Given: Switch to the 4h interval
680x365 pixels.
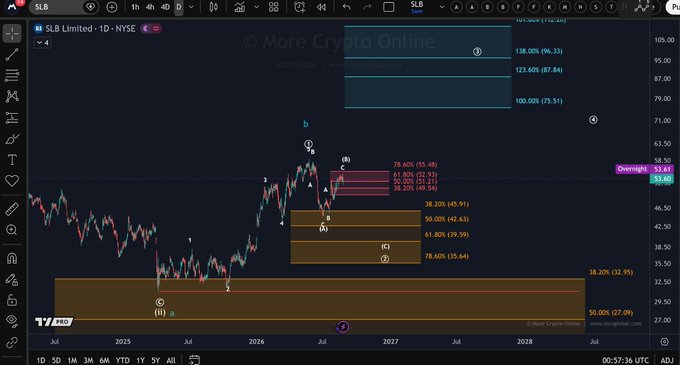Looking at the screenshot, I should [150, 7].
